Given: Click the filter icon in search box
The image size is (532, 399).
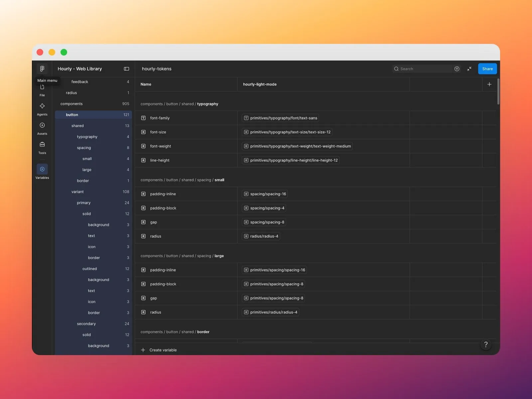Looking at the screenshot, I should point(457,69).
